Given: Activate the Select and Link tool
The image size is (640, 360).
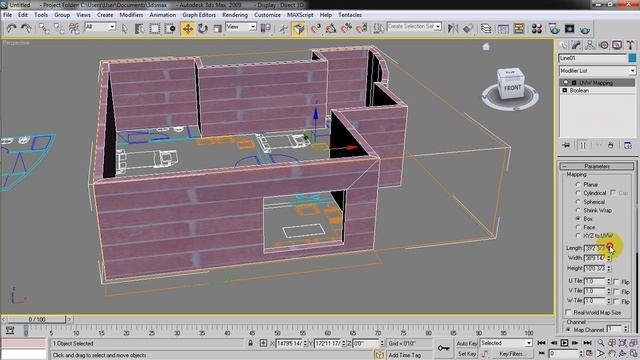Looking at the screenshot, I should (44, 28).
